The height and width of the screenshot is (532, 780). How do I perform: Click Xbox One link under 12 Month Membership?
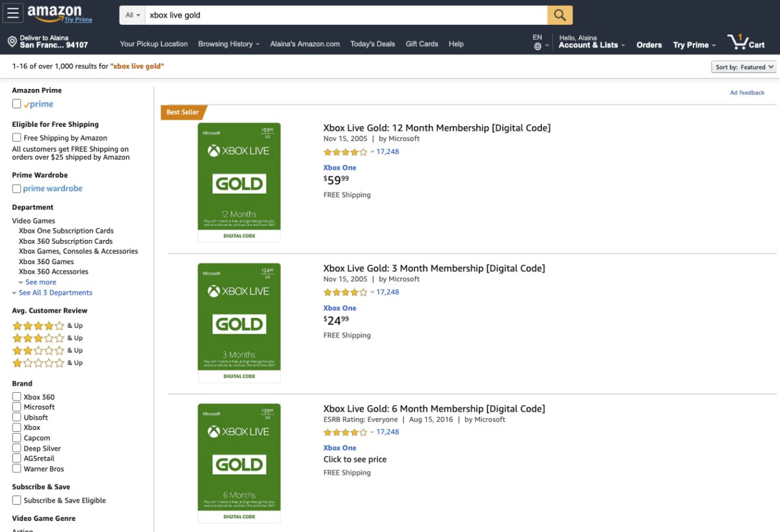pos(340,168)
